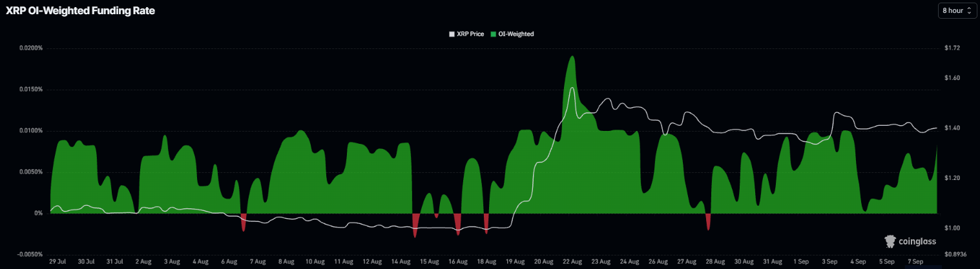Open the 8 hour interval dropdown

(957, 11)
